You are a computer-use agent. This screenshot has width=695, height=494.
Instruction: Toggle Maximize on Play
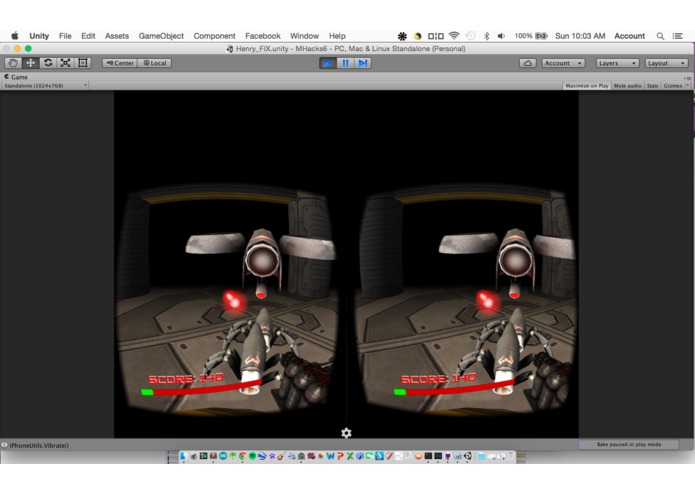(587, 86)
